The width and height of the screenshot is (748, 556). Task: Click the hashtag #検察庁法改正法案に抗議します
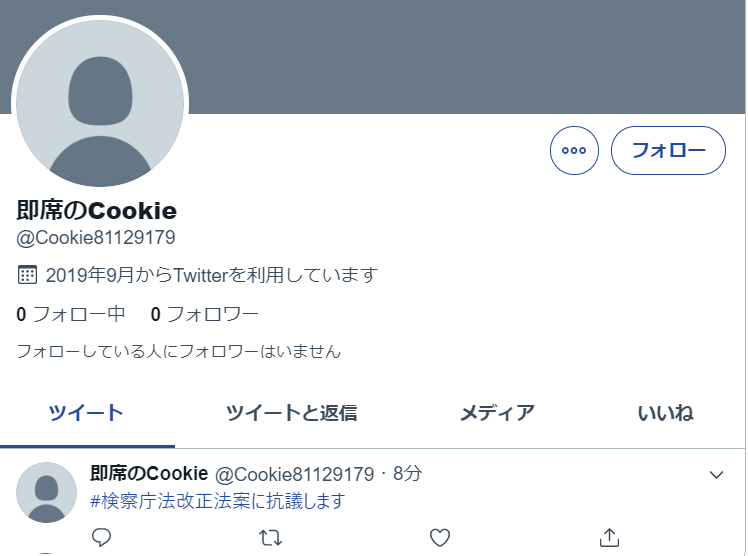pyautogui.click(x=218, y=501)
